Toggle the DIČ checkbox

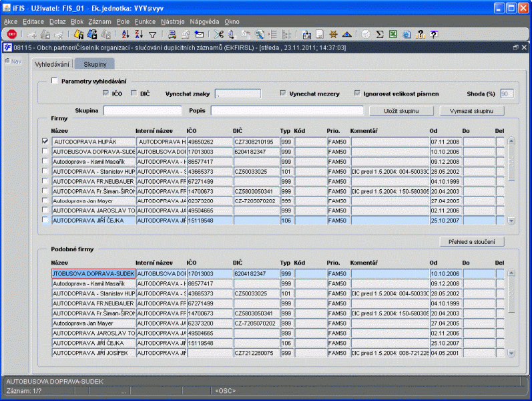134,93
